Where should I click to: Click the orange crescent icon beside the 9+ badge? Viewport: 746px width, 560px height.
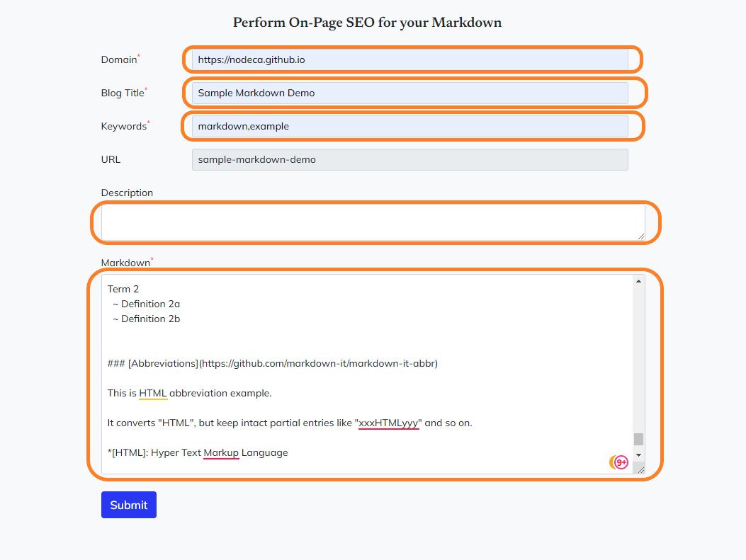(613, 462)
